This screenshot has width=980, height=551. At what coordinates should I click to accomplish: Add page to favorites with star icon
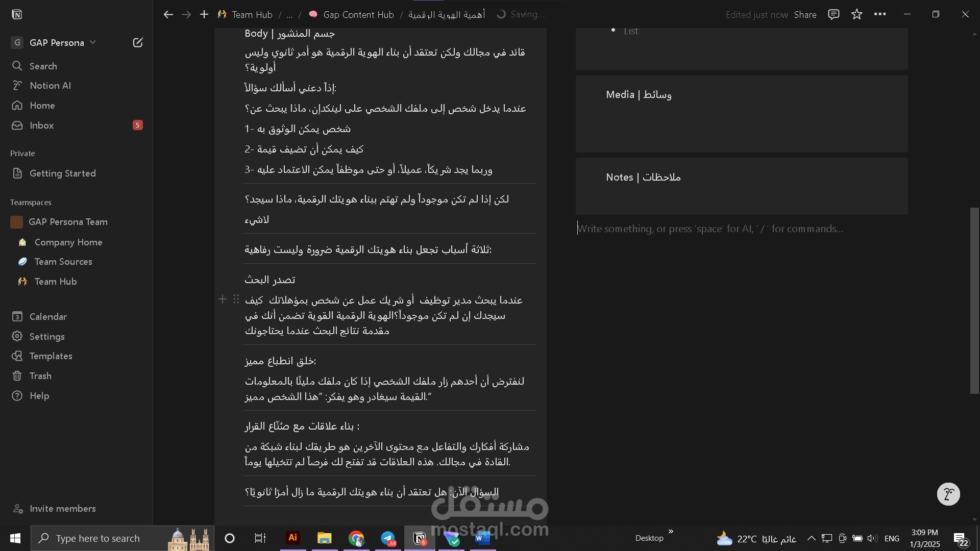click(857, 14)
